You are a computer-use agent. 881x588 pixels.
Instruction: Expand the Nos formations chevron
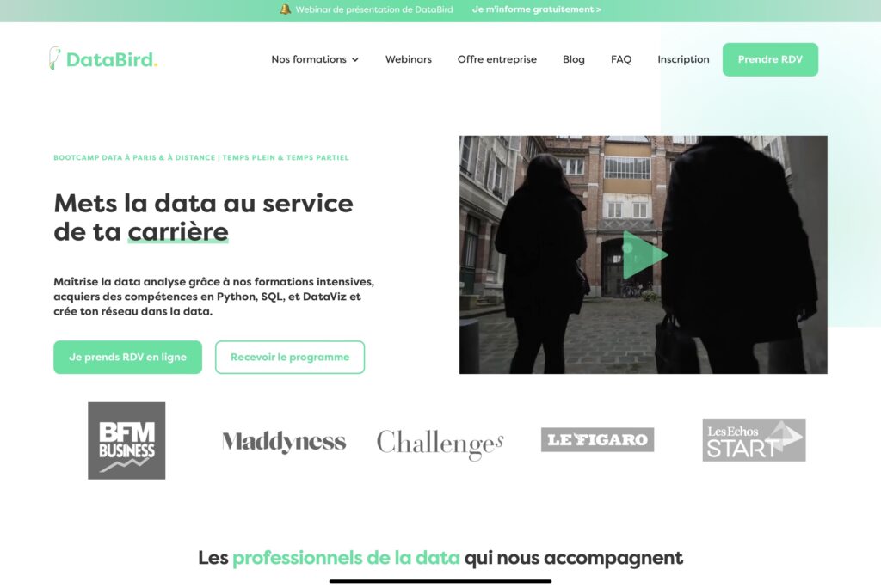pyautogui.click(x=355, y=59)
